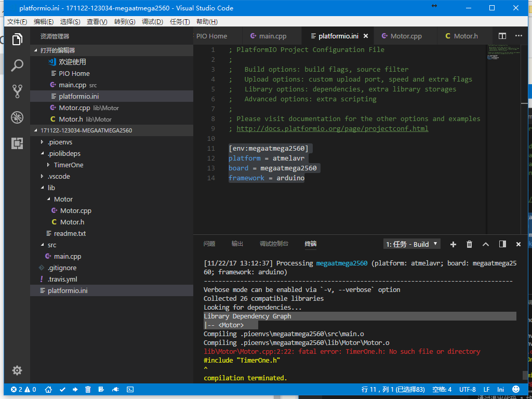Open errors and warnings count in status bar
Screen dimensions: 532x399
[24, 389]
